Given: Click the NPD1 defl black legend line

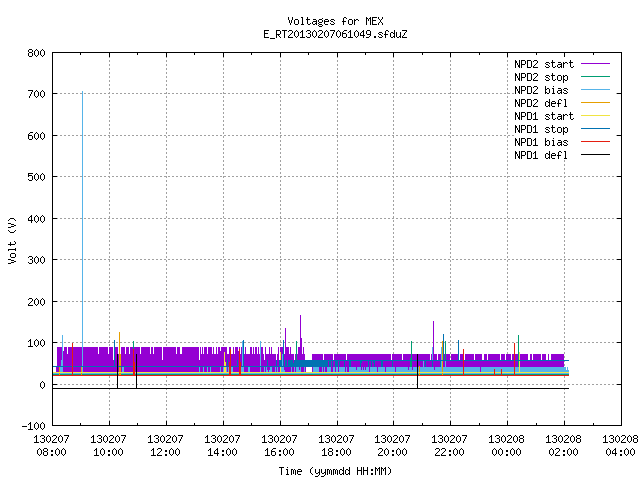Looking at the screenshot, I should pyautogui.click(x=595, y=155).
